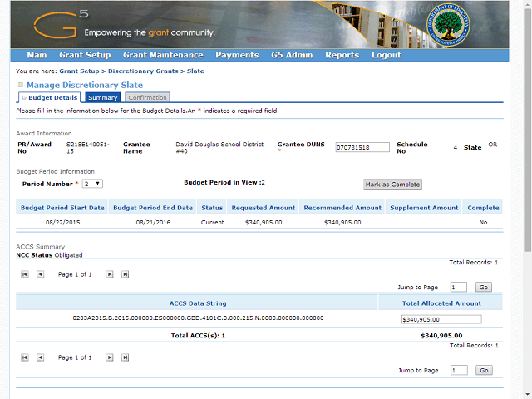Screen dimensions: 532x399
Task: Click the ACCS string starting 0203A2015.B.2015
Action: [x=198, y=318]
